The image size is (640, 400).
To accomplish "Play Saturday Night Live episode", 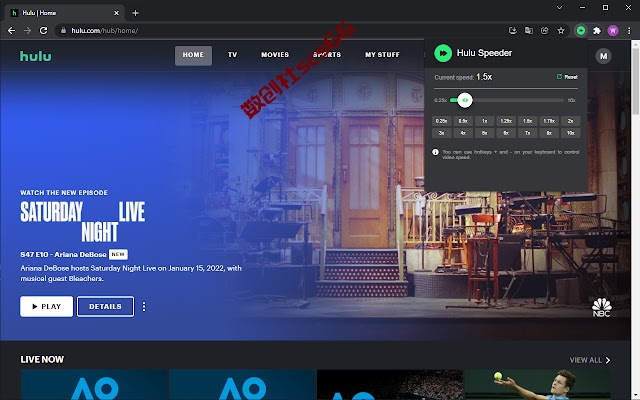I will [x=47, y=307].
